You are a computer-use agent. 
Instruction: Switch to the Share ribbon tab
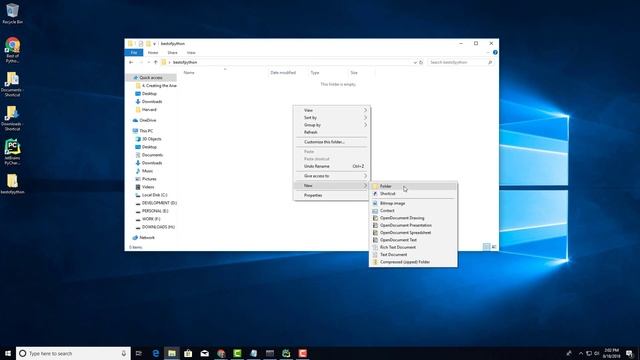coord(173,53)
